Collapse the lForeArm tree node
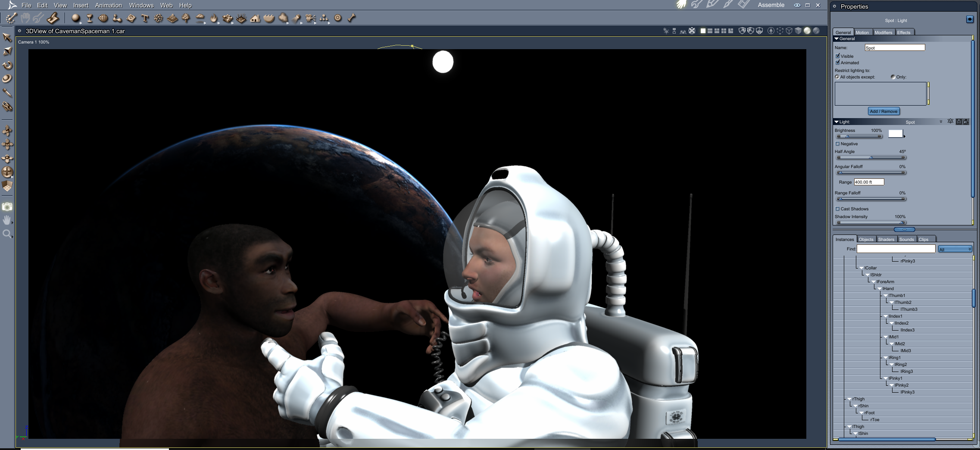 874,282
